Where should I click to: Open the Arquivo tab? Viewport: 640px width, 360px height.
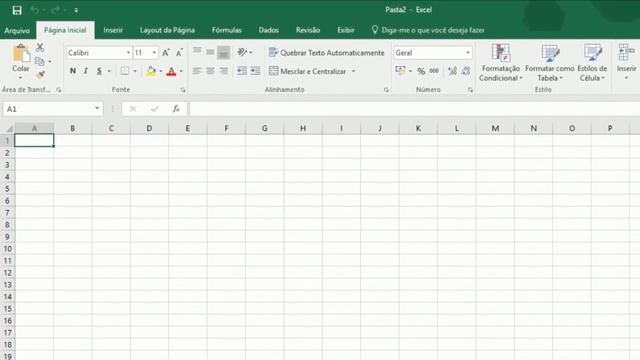coord(17,30)
